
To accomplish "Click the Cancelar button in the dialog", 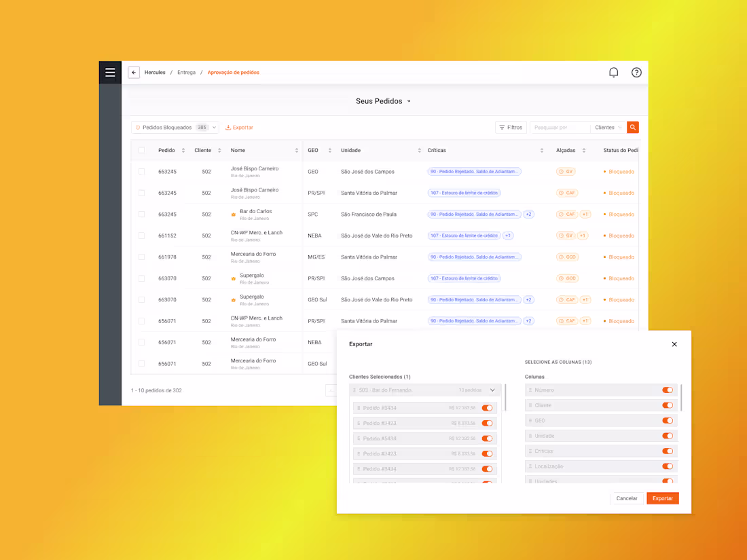I will pos(627,498).
